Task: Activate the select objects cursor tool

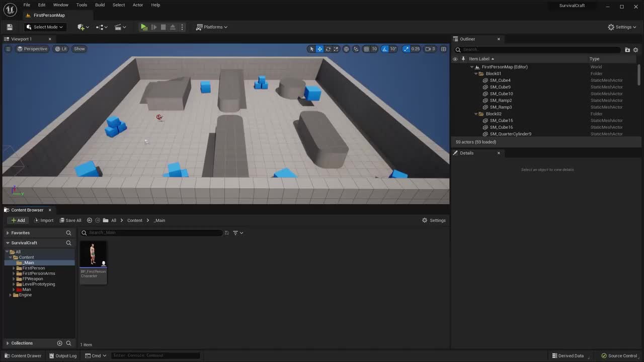Action: point(311,49)
